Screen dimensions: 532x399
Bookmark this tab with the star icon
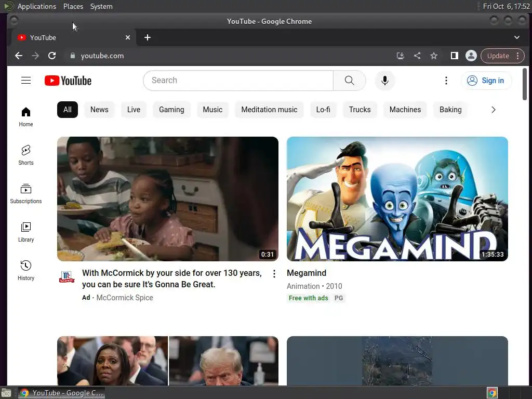(434, 56)
